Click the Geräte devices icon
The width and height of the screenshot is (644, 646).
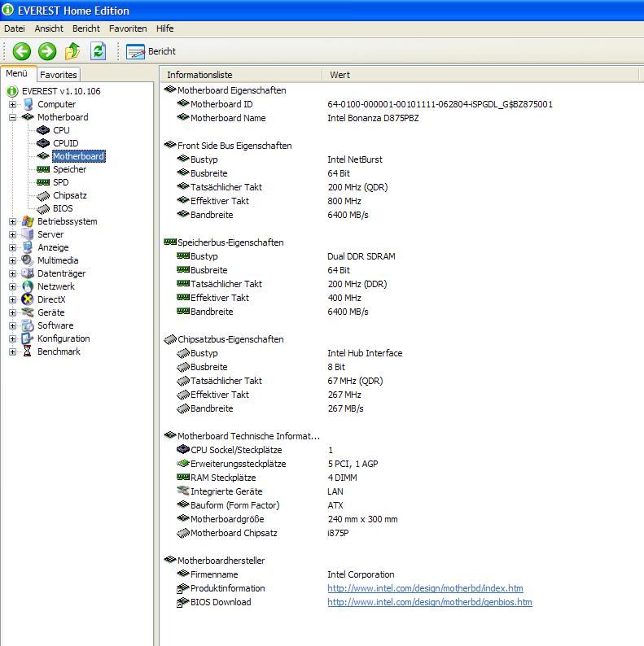pyautogui.click(x=28, y=312)
